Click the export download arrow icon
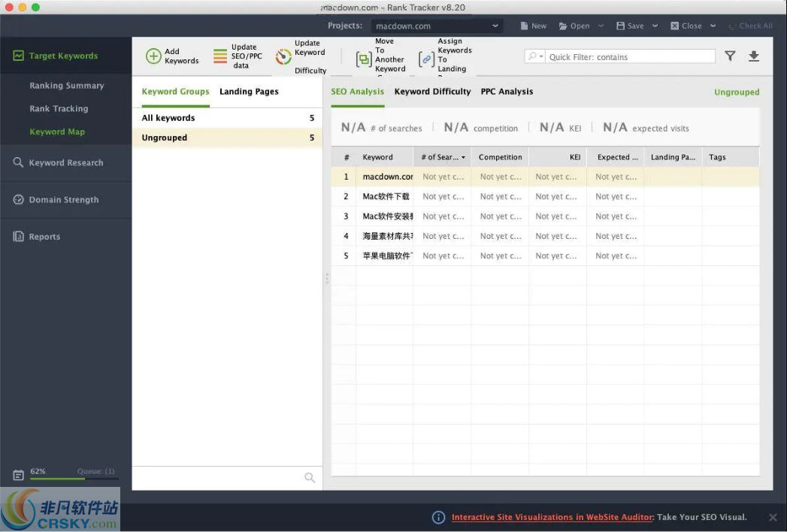 (x=753, y=56)
